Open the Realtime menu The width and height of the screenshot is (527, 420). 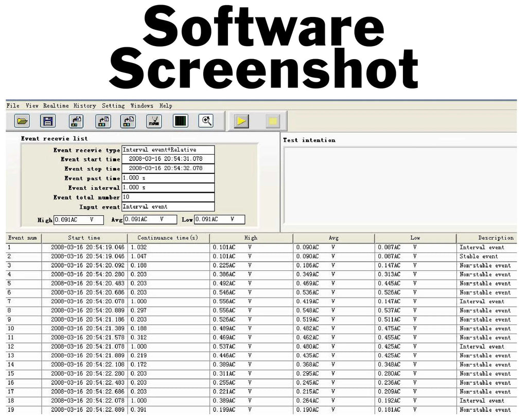(x=56, y=106)
